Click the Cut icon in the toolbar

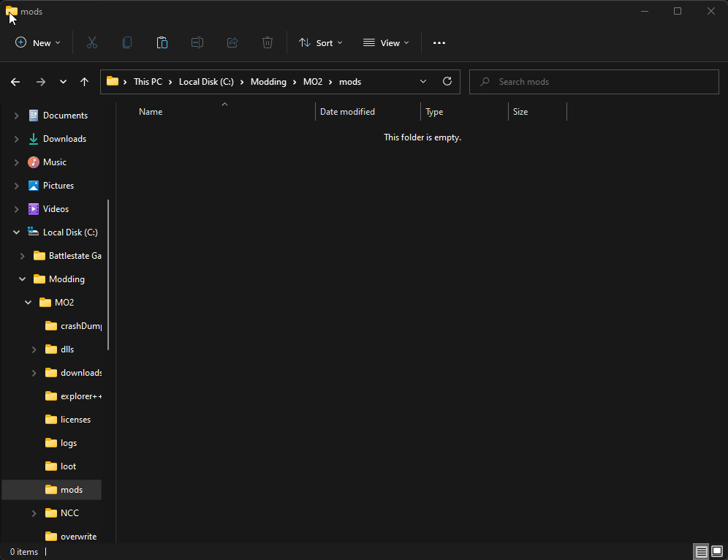pos(91,42)
